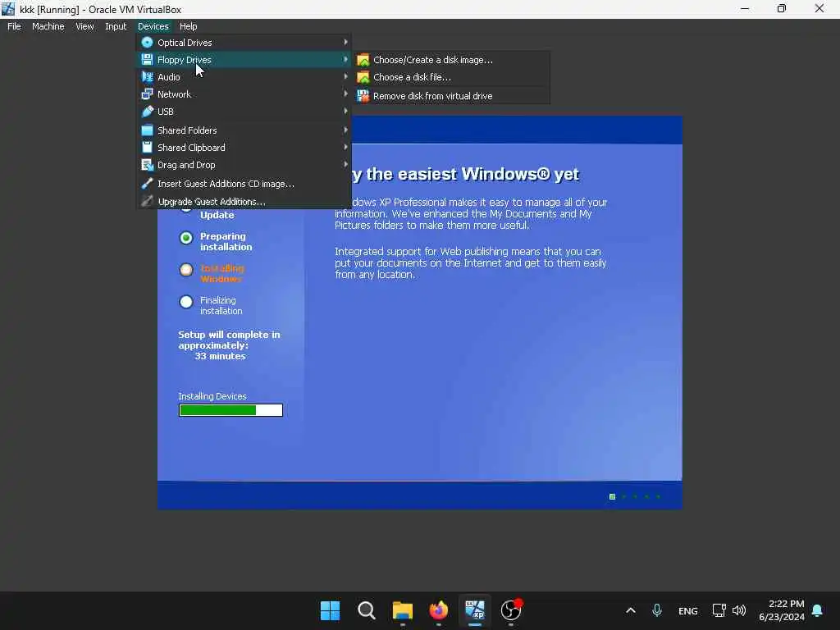The width and height of the screenshot is (840, 630).
Task: Click the "33 minutes" estimate text
Action: coord(220,356)
